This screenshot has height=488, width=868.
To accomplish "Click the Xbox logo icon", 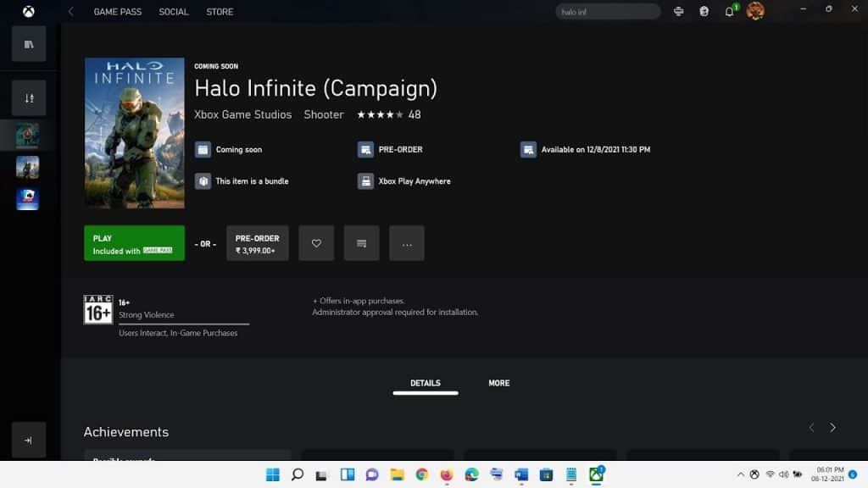I will pos(28,12).
